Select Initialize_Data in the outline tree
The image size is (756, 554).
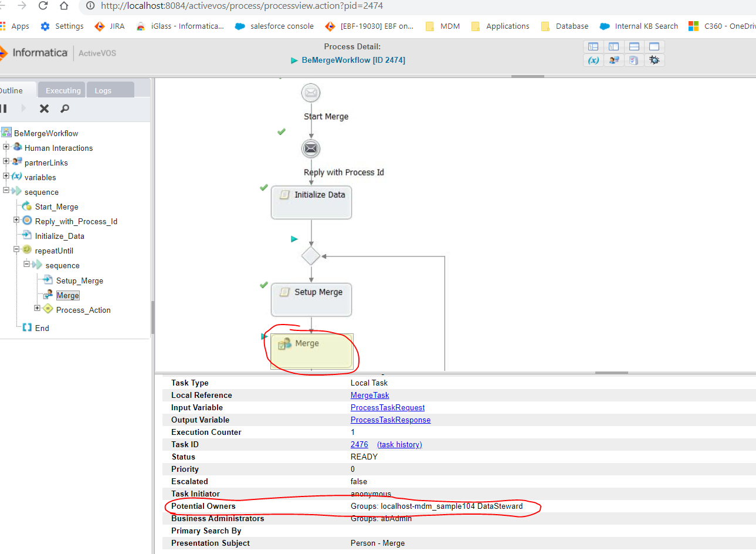pyautogui.click(x=59, y=237)
